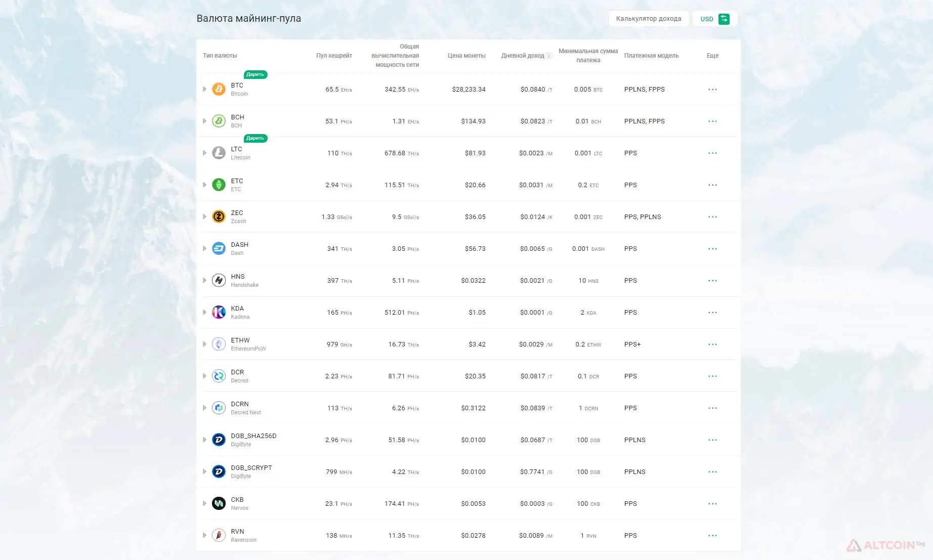Open more options for the DASH row
Image resolution: width=933 pixels, height=560 pixels.
712,249
